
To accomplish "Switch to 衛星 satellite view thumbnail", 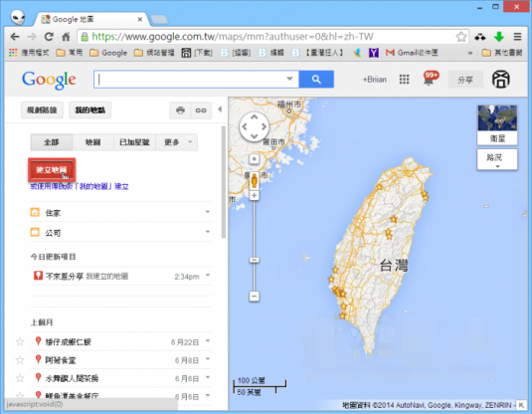I will coord(497,124).
